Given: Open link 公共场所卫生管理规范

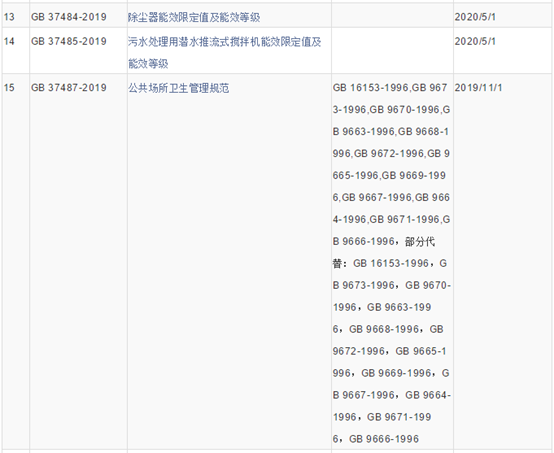Looking at the screenshot, I should point(179,88).
